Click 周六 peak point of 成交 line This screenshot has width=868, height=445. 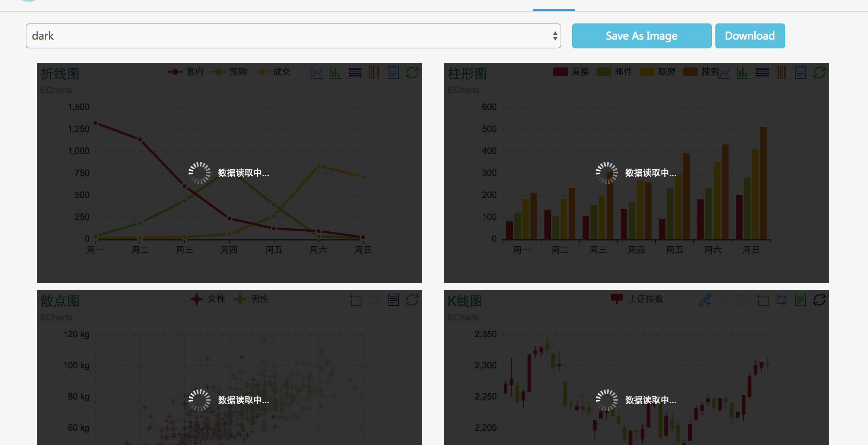(x=318, y=166)
